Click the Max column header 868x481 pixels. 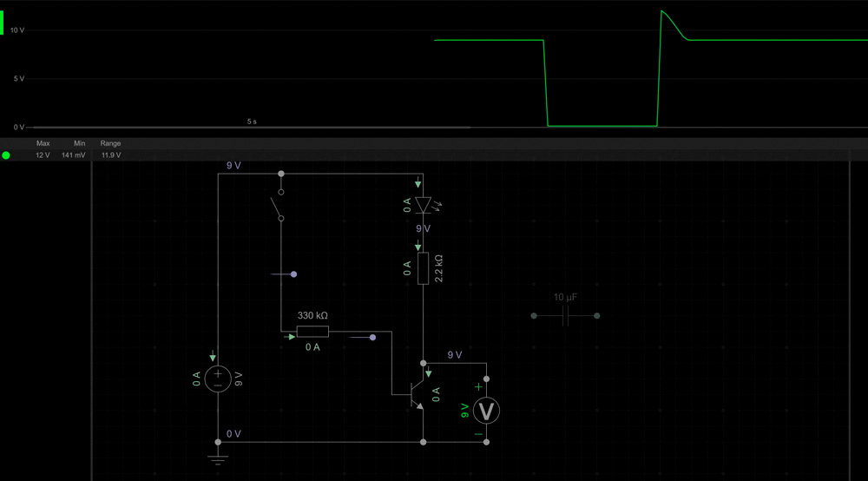coord(43,143)
